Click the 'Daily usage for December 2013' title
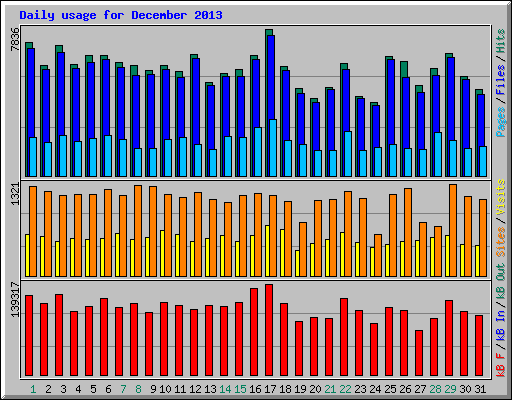Viewport: 512px width, 400px height. 121,15
